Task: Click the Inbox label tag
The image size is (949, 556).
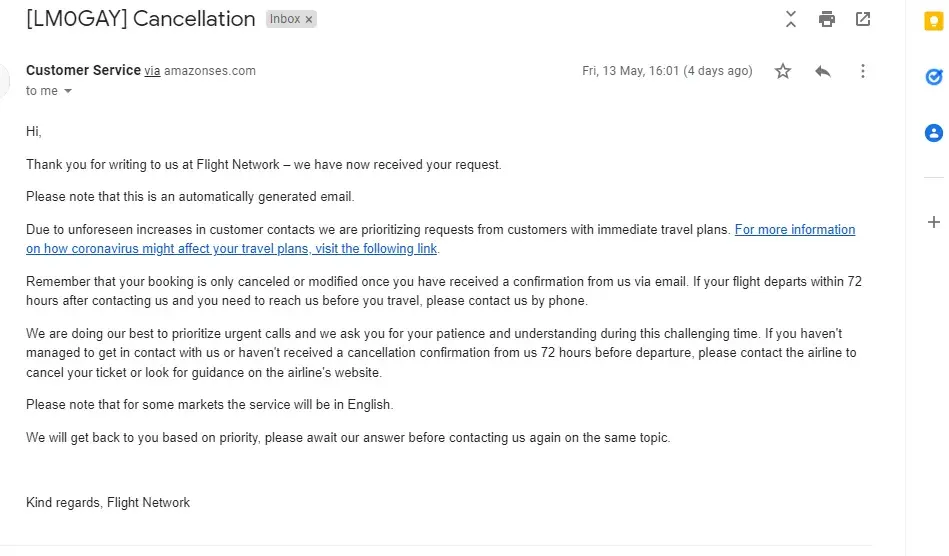Action: pyautogui.click(x=284, y=19)
